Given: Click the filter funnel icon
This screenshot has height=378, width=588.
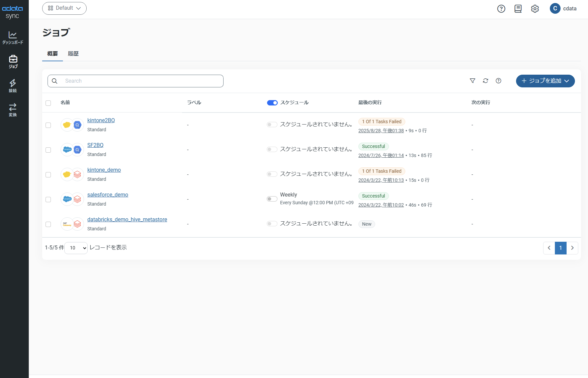Looking at the screenshot, I should click(x=473, y=81).
